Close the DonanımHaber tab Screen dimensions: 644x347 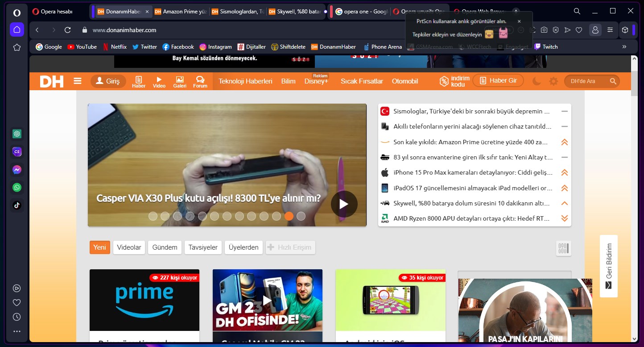(x=147, y=12)
